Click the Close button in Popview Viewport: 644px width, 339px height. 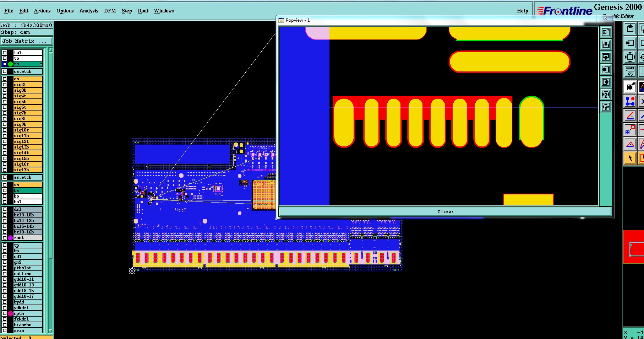click(445, 211)
